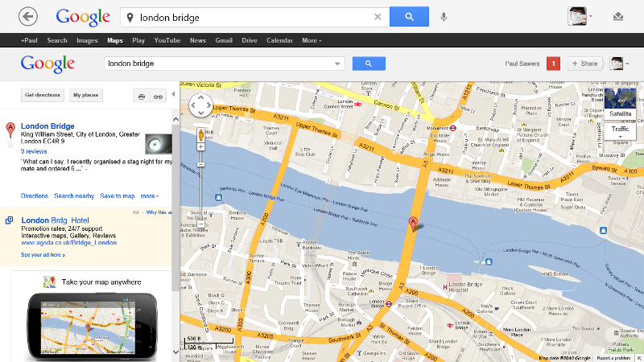This screenshot has width=644, height=362.
Task: Open account avatar menu in maps header
Action: coord(619,64)
